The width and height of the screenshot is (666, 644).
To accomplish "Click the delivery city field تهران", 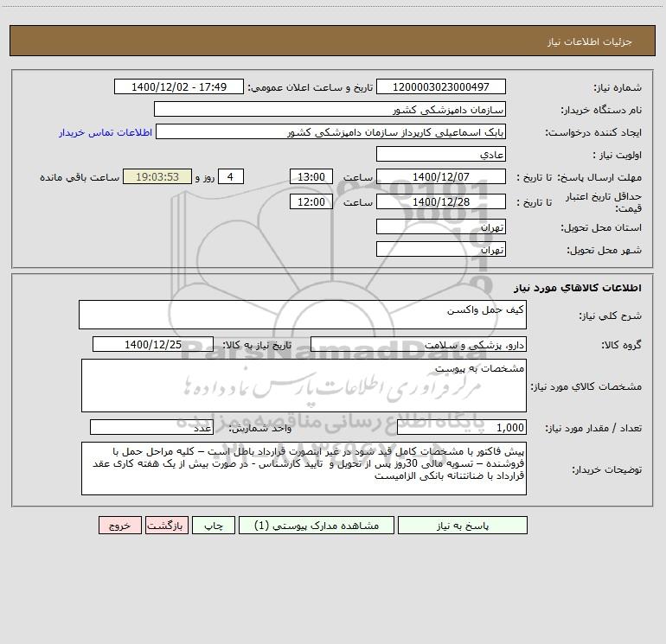I will point(441,249).
